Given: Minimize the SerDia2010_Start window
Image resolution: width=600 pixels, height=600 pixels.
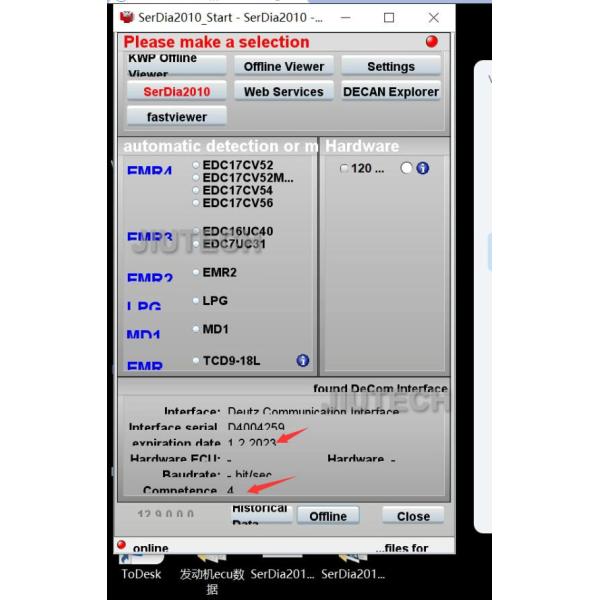Looking at the screenshot, I should tap(346, 18).
